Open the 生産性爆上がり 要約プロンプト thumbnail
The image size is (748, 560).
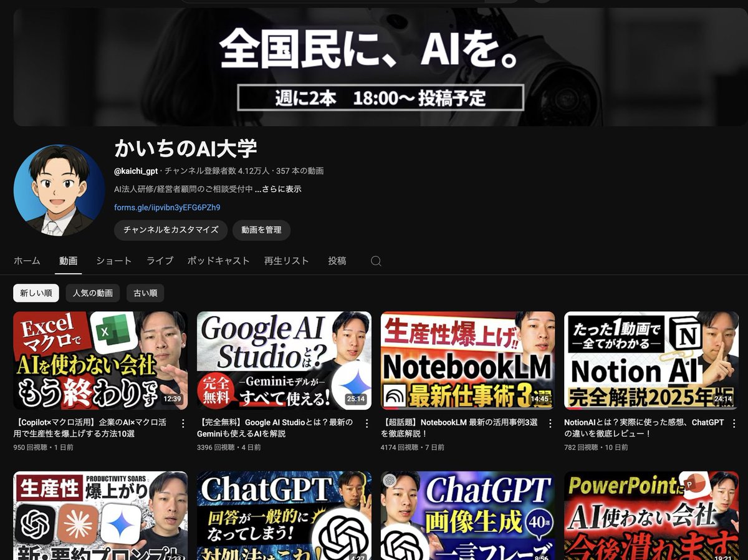[x=100, y=516]
